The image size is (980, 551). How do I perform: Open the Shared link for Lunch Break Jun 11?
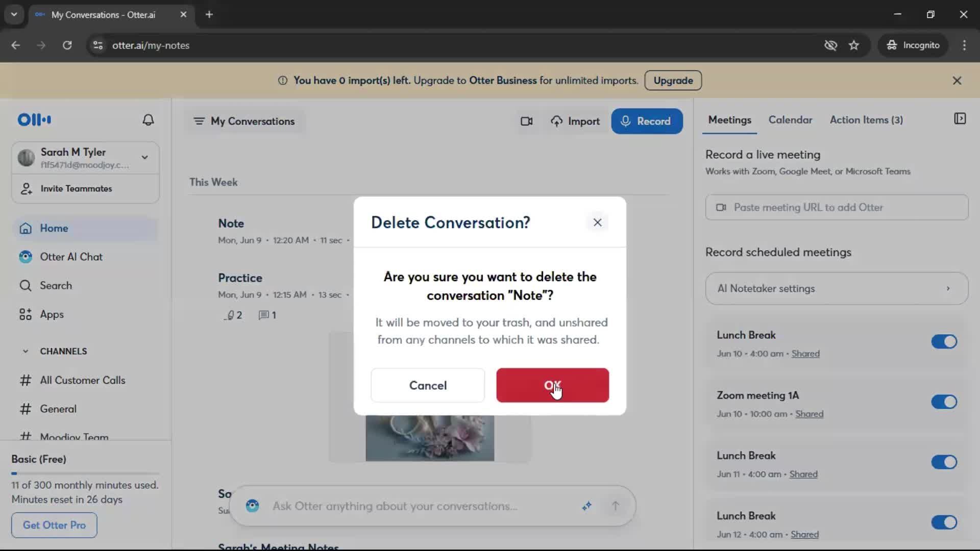(803, 474)
